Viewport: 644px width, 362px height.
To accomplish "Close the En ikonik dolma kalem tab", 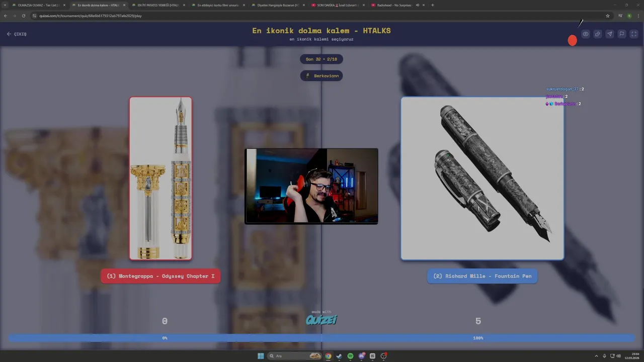I will click(124, 5).
